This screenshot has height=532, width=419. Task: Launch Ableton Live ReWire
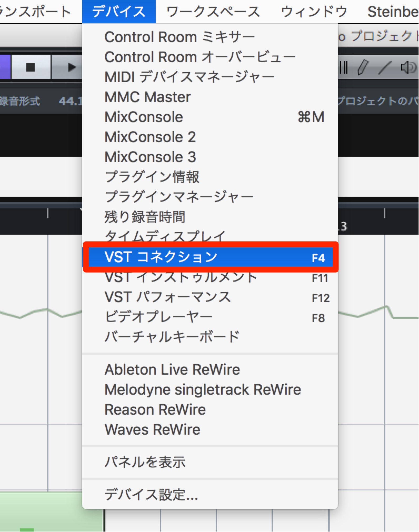(210, 369)
